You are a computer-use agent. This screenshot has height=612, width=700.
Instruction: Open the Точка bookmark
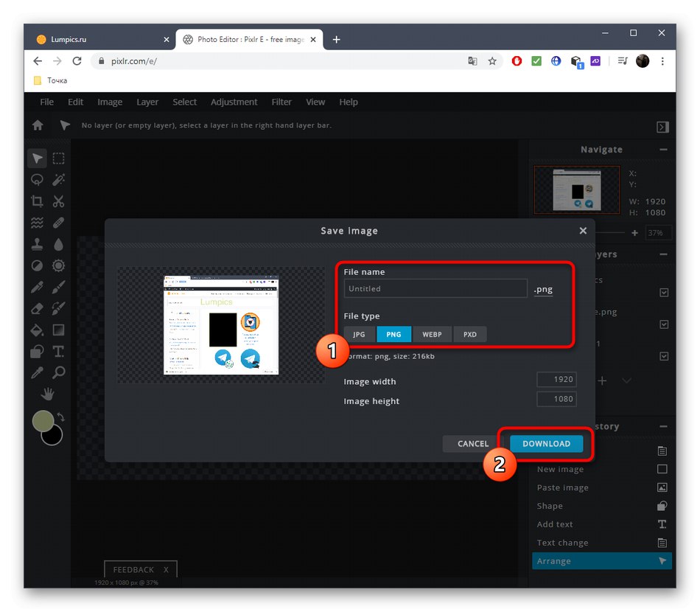click(x=51, y=80)
